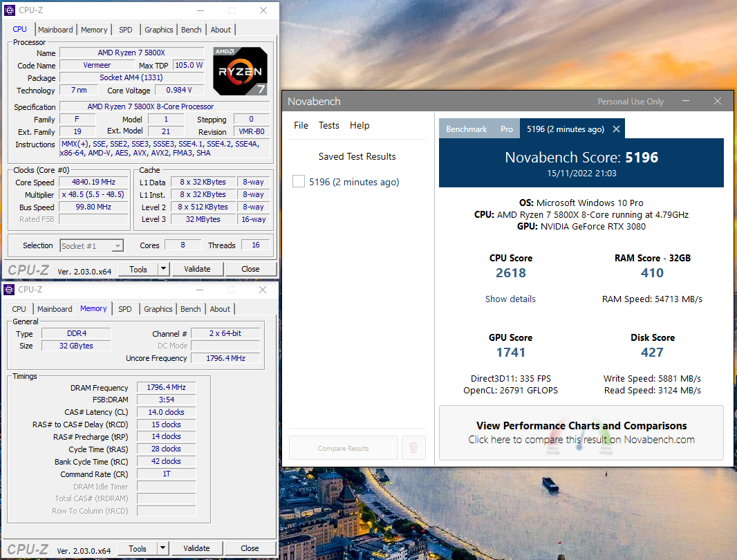The height and width of the screenshot is (560, 737).
Task: Open the File menu in Novabench
Action: (x=301, y=125)
